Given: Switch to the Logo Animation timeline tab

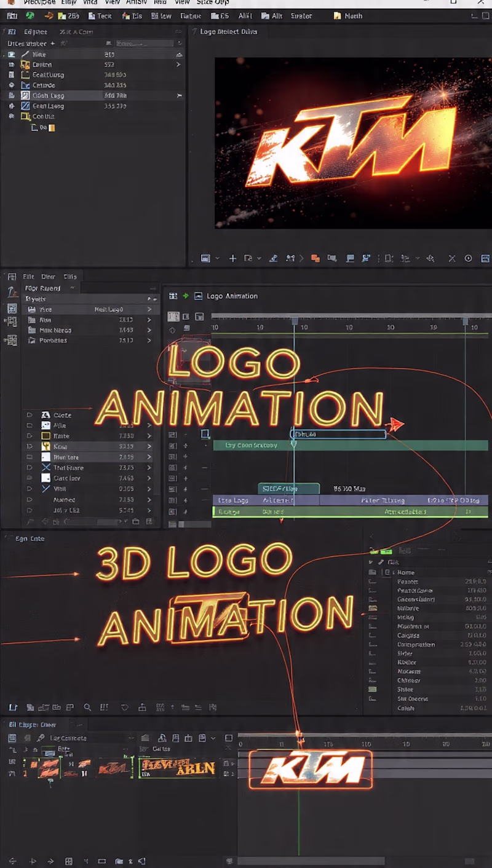Looking at the screenshot, I should point(232,296).
